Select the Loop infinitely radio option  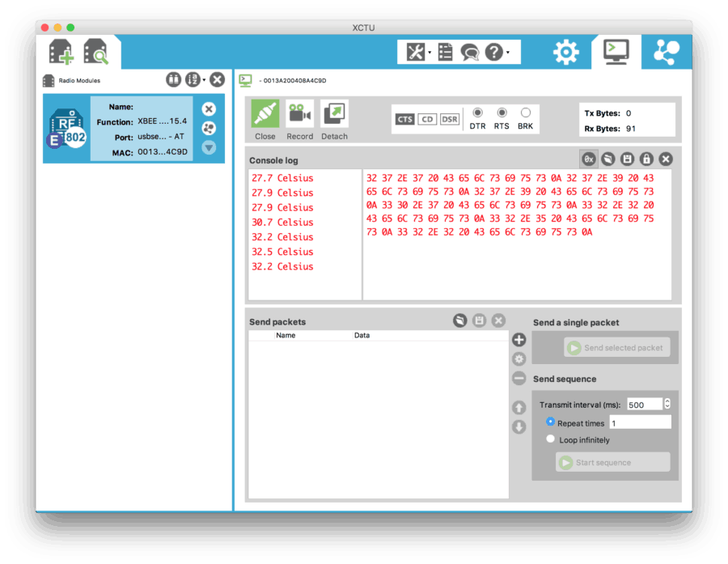click(551, 439)
